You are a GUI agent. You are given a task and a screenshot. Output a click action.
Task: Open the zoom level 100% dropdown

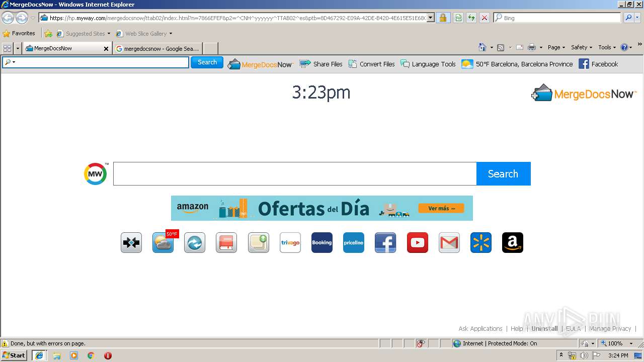tap(631, 343)
